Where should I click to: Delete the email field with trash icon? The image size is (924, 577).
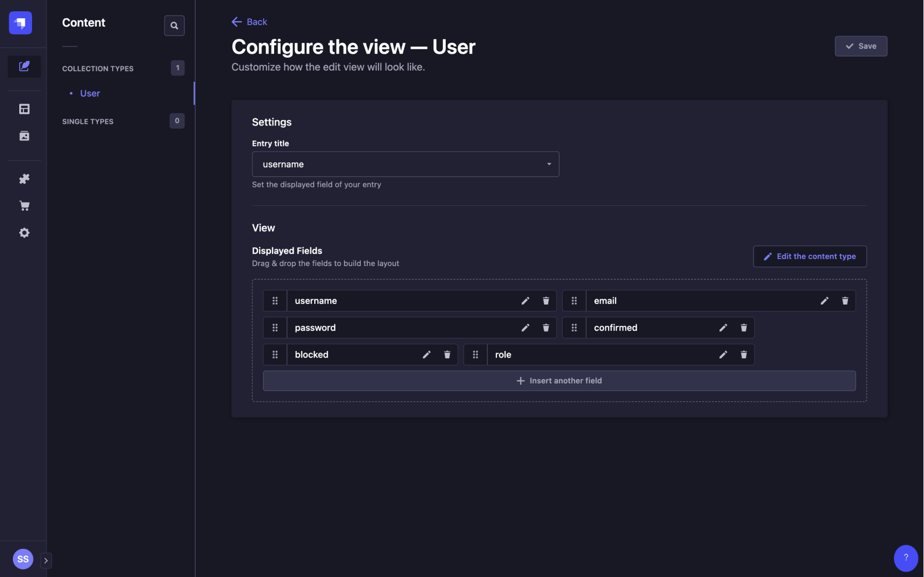pos(845,301)
